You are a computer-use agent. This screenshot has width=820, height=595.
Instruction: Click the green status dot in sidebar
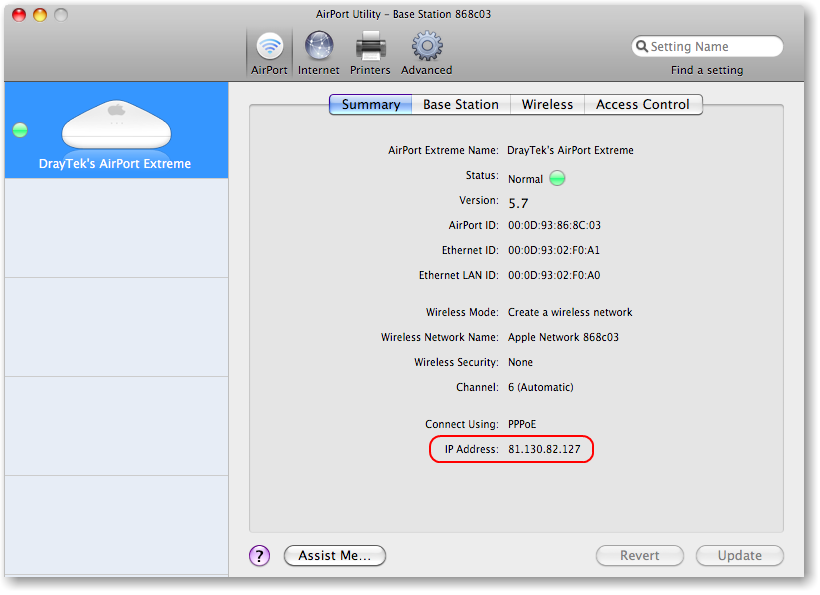pos(20,130)
